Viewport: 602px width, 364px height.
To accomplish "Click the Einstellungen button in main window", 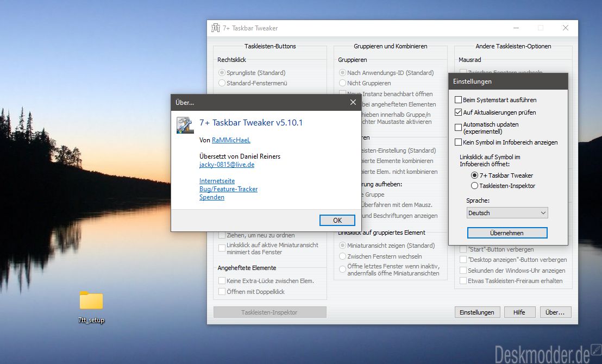I will click(x=477, y=312).
